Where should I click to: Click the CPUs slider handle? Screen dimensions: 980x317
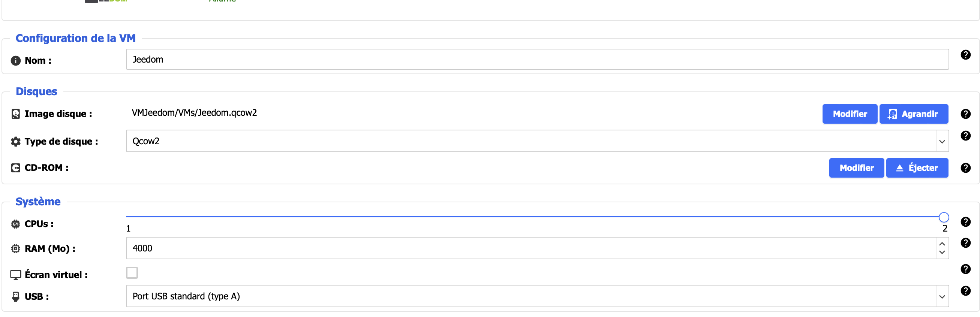coord(944,217)
